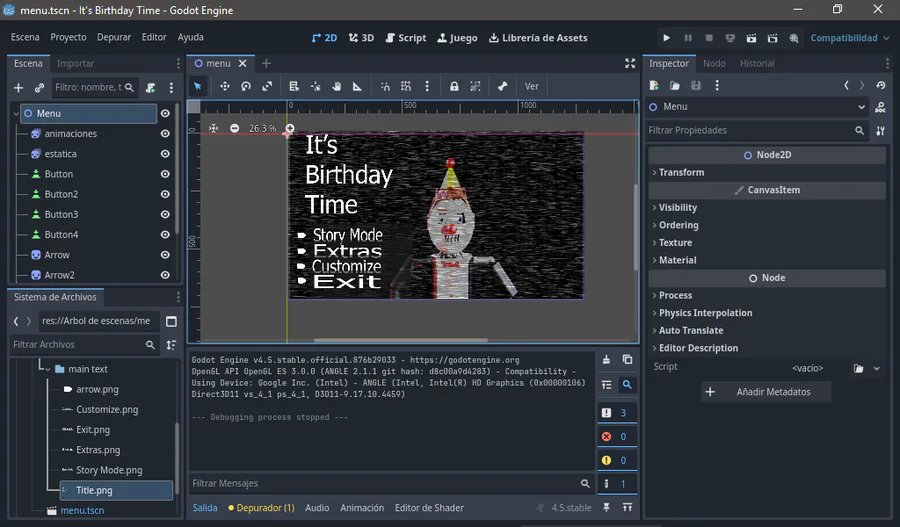Select the Move Mode tool
This screenshot has height=527, width=900.
click(224, 86)
